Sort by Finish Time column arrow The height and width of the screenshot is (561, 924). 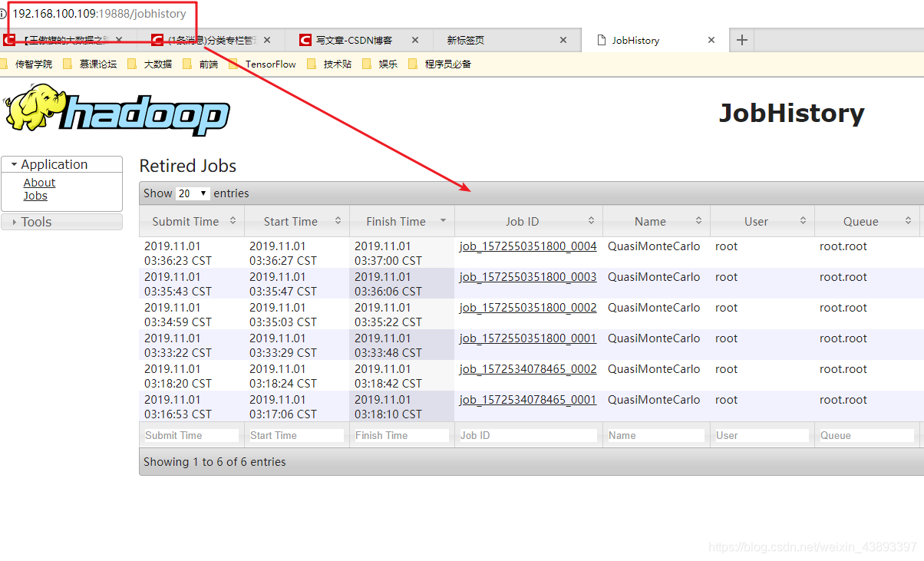click(443, 221)
